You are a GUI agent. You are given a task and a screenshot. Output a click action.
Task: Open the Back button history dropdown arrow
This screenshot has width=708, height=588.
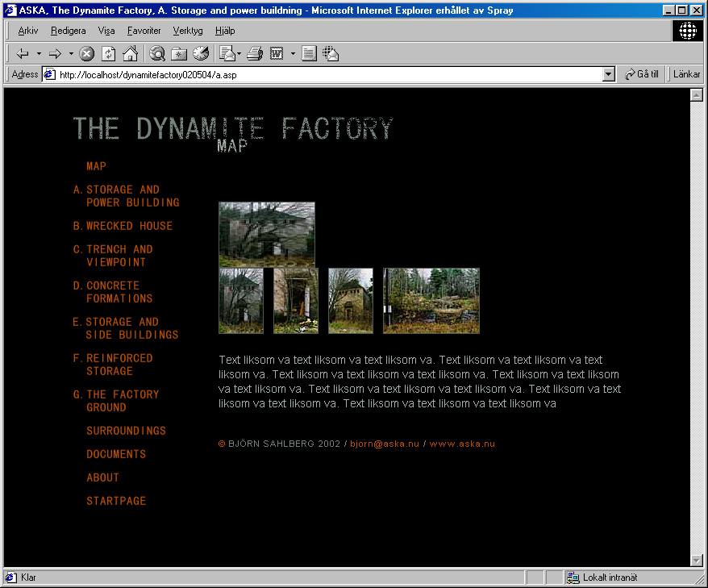(x=39, y=54)
